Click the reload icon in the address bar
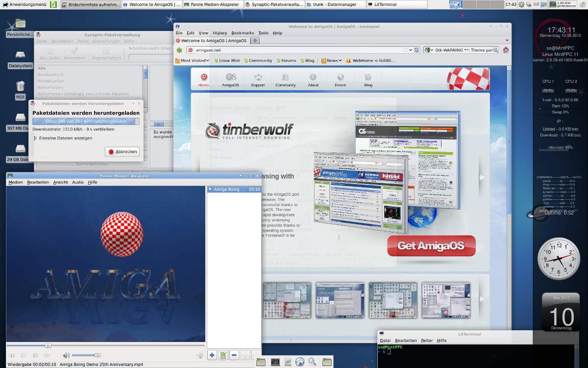Screen dimensions: 588x368 click(x=416, y=50)
